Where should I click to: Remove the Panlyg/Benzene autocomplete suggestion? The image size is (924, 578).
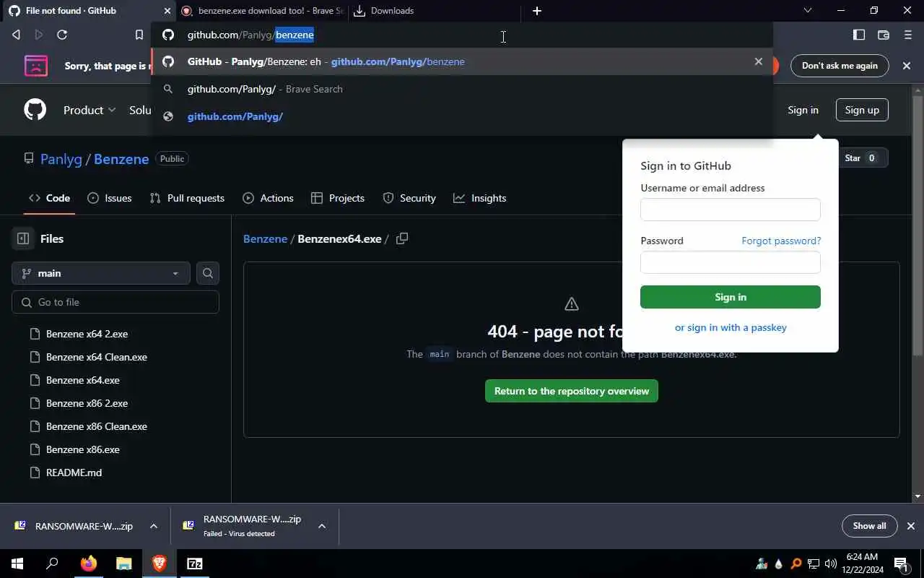758,61
